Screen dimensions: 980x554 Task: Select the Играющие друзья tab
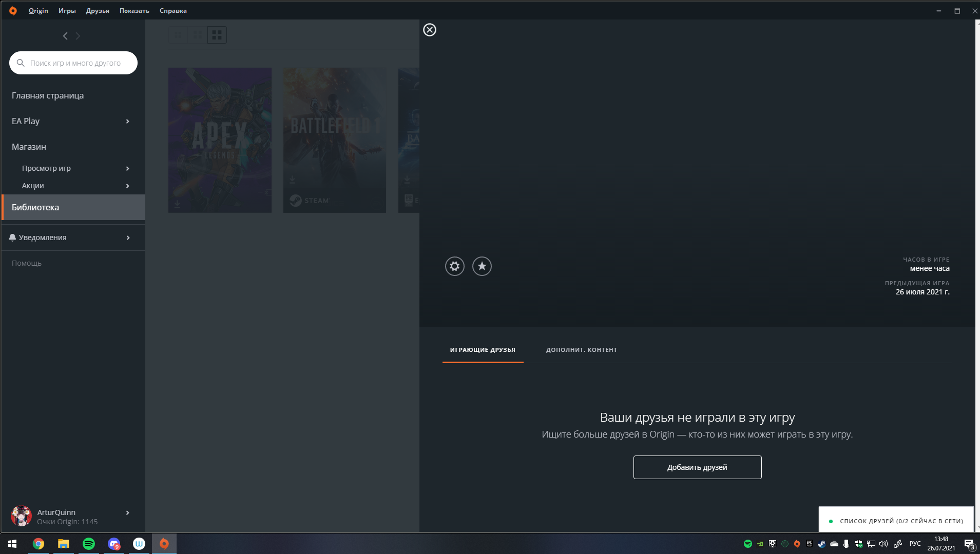(483, 350)
